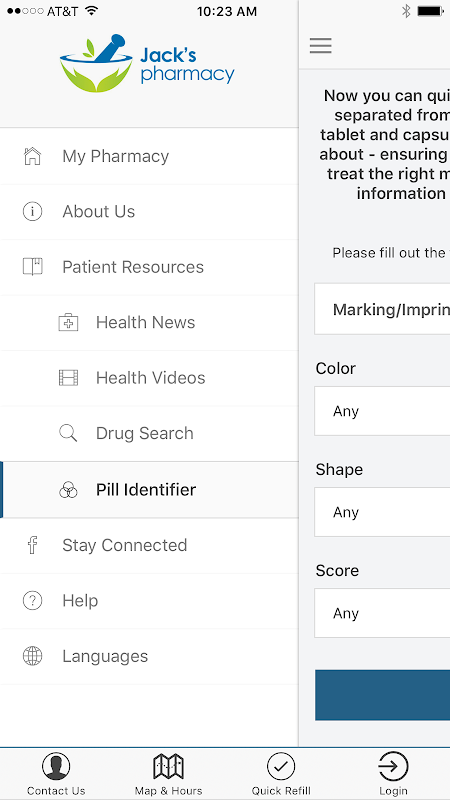Tap the Facebook icon for Stay Connected
This screenshot has height=800, width=450.
tap(32, 545)
